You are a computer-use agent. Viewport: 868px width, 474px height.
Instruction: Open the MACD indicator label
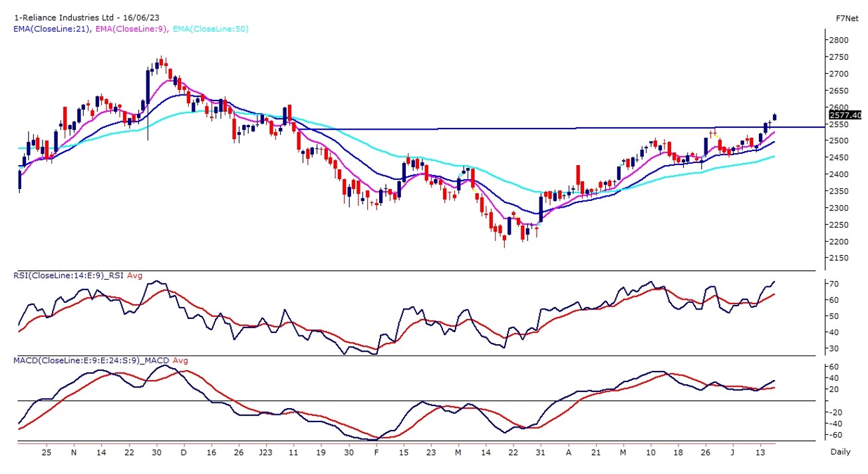[92, 360]
